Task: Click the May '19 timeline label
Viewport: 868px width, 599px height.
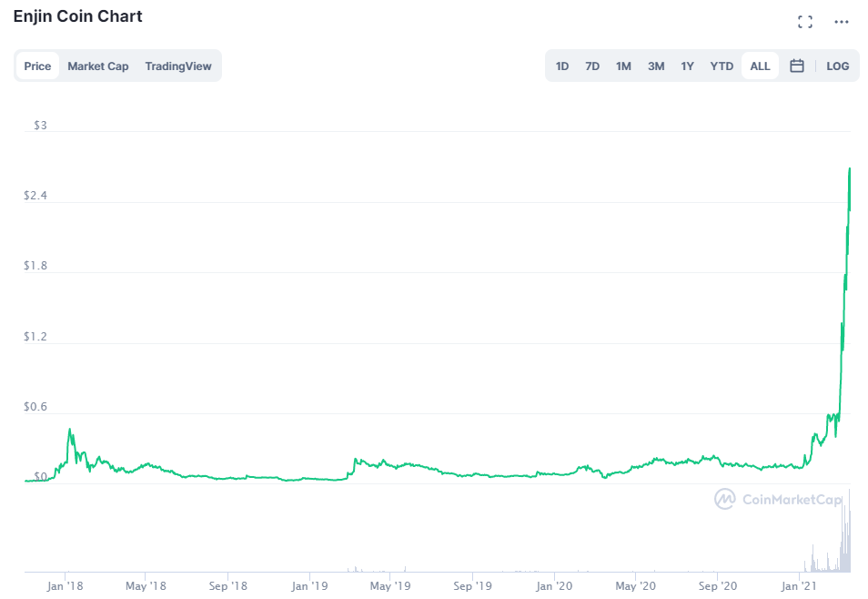Action: [390, 586]
